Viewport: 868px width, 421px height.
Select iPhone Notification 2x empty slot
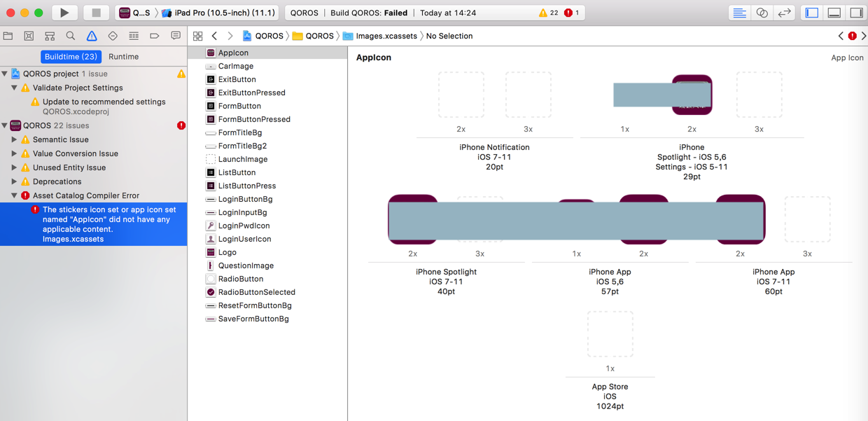[461, 95]
